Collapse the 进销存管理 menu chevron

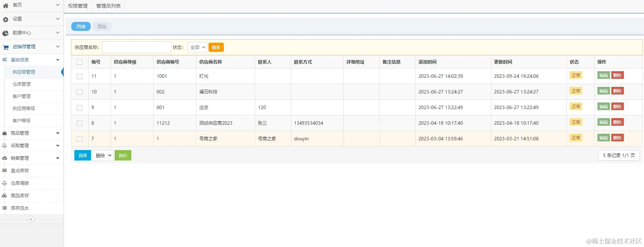pyautogui.click(x=58, y=47)
